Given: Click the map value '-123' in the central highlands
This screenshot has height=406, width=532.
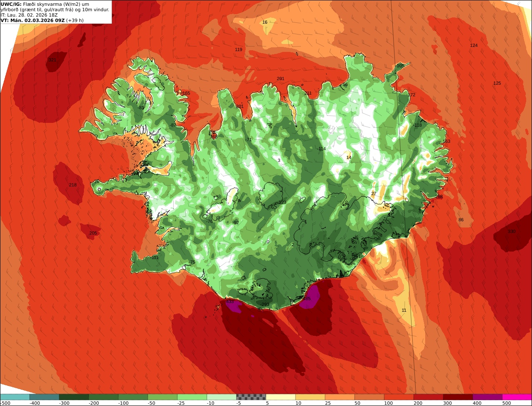Looking at the screenshot, I should pos(282,203).
